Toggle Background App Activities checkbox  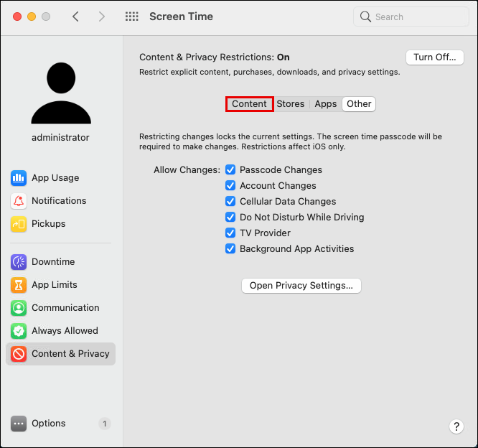(230, 249)
